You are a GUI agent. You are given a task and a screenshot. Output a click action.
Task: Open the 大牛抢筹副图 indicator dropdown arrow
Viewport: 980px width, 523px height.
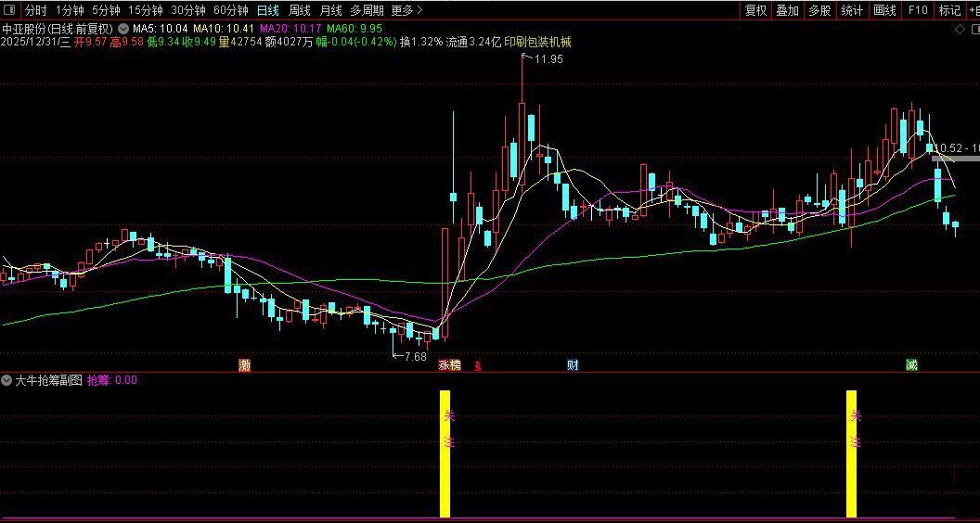point(6,379)
